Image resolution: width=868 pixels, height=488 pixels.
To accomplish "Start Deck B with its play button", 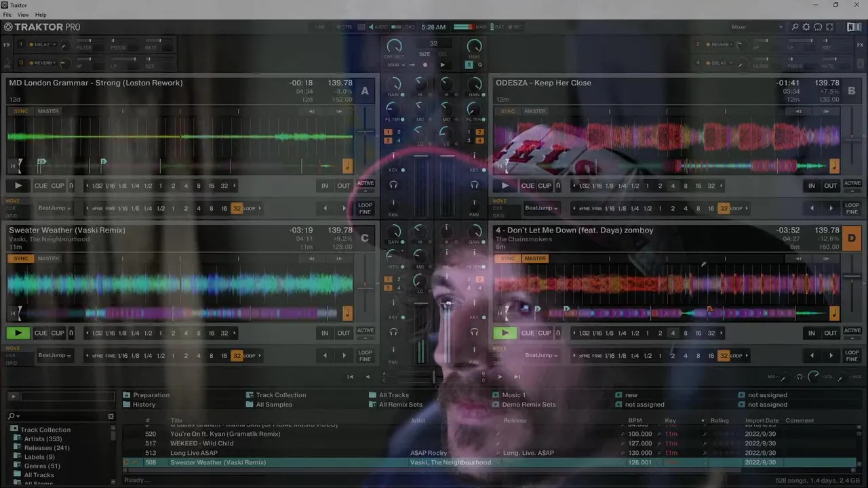I will pos(505,186).
